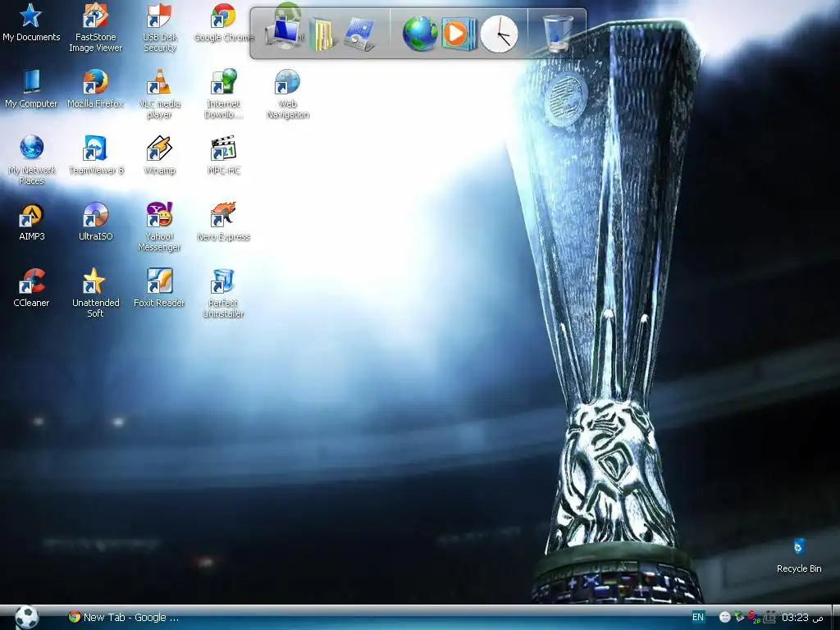Click the red tray icon showing 28

753,617
